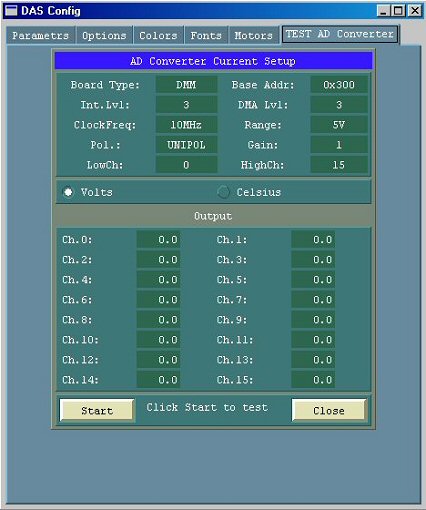
Task: Maximize the DAS Config window
Action: (398, 11)
